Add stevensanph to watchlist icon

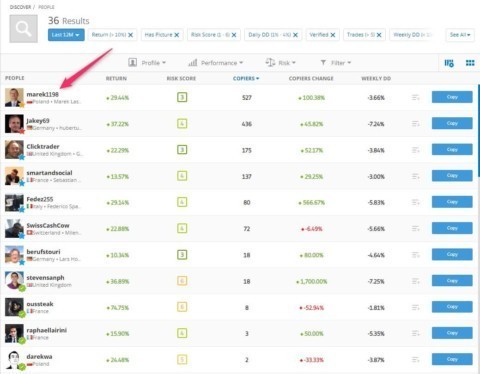click(x=415, y=281)
